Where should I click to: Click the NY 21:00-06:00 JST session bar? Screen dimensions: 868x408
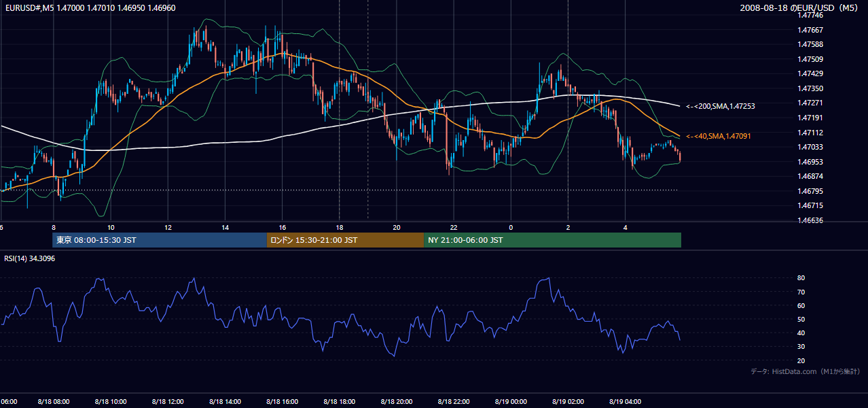click(552, 240)
